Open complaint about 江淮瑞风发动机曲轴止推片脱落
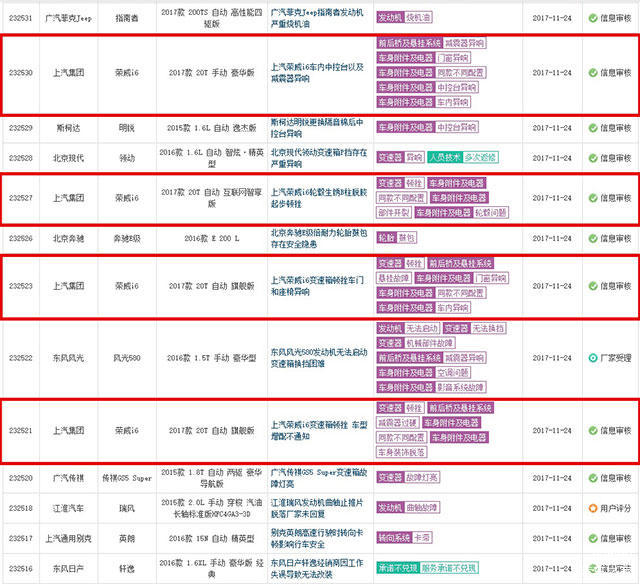Screen dimensions: 640x584 (317, 508)
